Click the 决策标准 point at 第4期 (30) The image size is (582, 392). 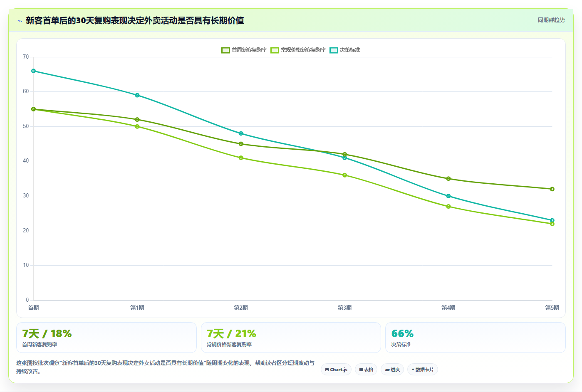448,196
